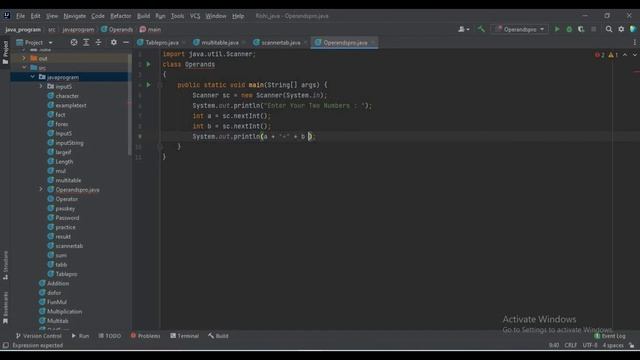Toggle Structure side tool window stripe
Viewport: 640px width, 360px height.
[5, 265]
